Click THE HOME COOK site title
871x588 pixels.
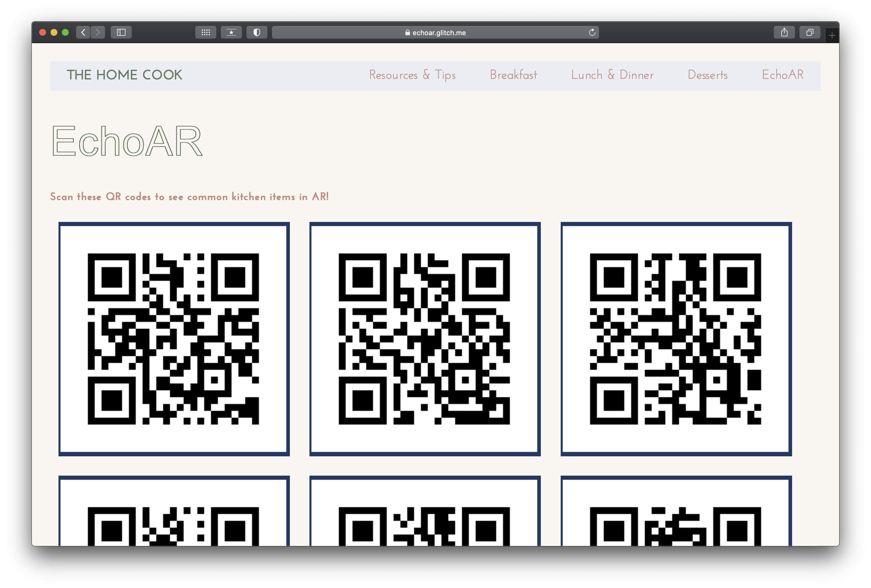pos(124,75)
